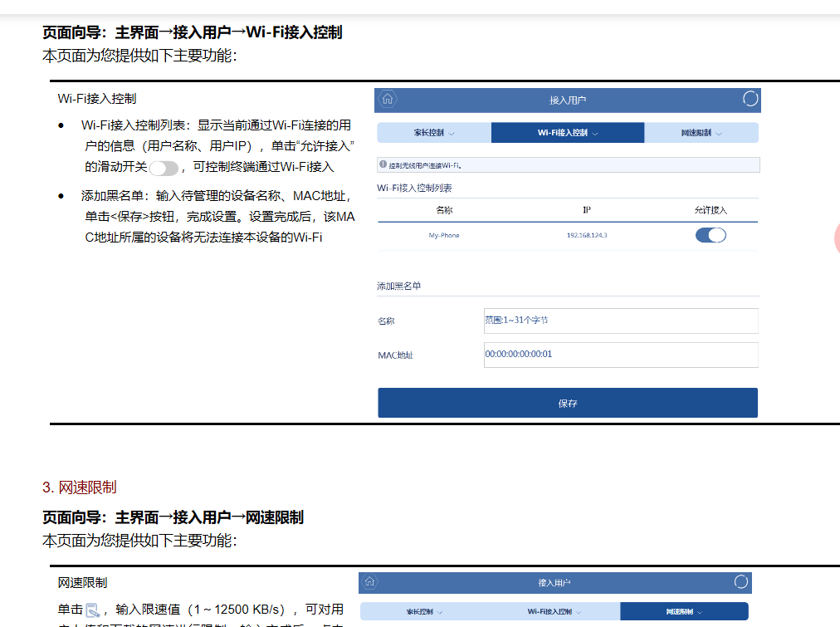Expand chevron next to upper 家长控制
The width and height of the screenshot is (840, 627).
coord(451,134)
